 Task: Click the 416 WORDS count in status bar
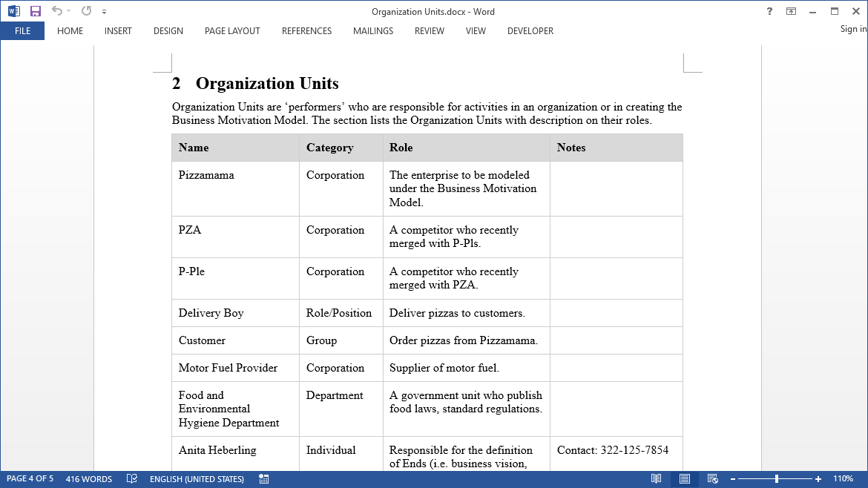pyautogui.click(x=88, y=478)
